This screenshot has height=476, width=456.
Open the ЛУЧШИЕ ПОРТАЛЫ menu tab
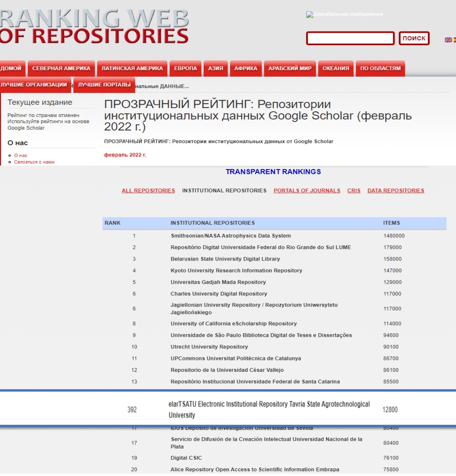coord(104,85)
